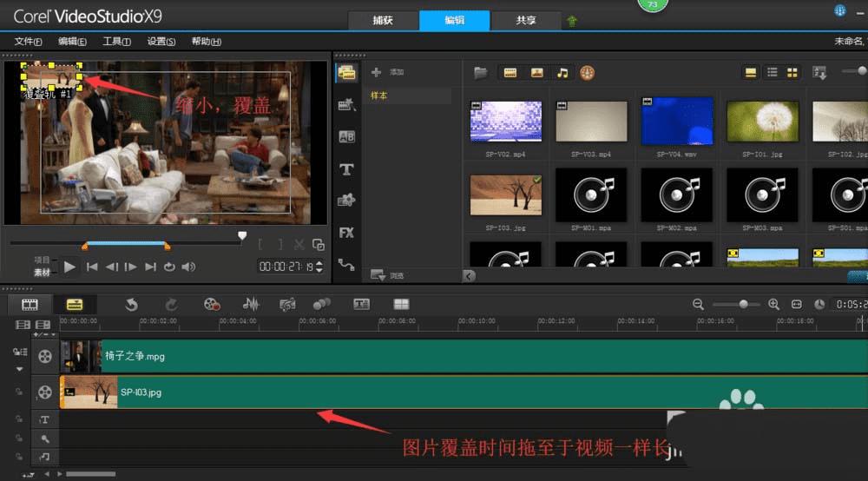This screenshot has width=868, height=481.
Task: Switch to Storyboard View
Action: coord(30,305)
